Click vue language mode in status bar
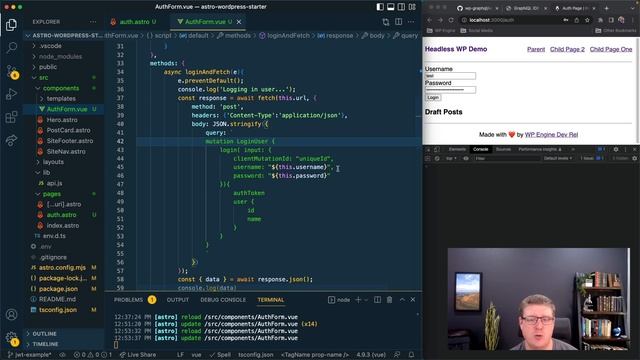 [x=196, y=355]
